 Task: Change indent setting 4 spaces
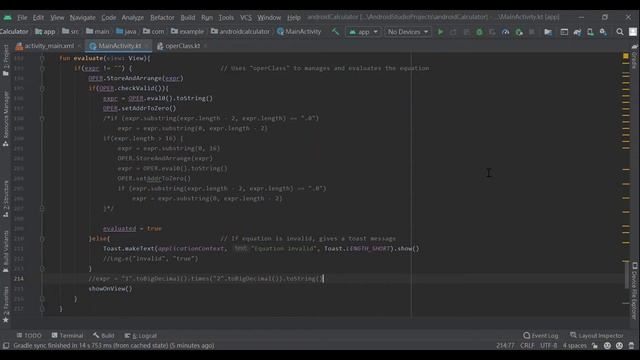tap(574, 346)
